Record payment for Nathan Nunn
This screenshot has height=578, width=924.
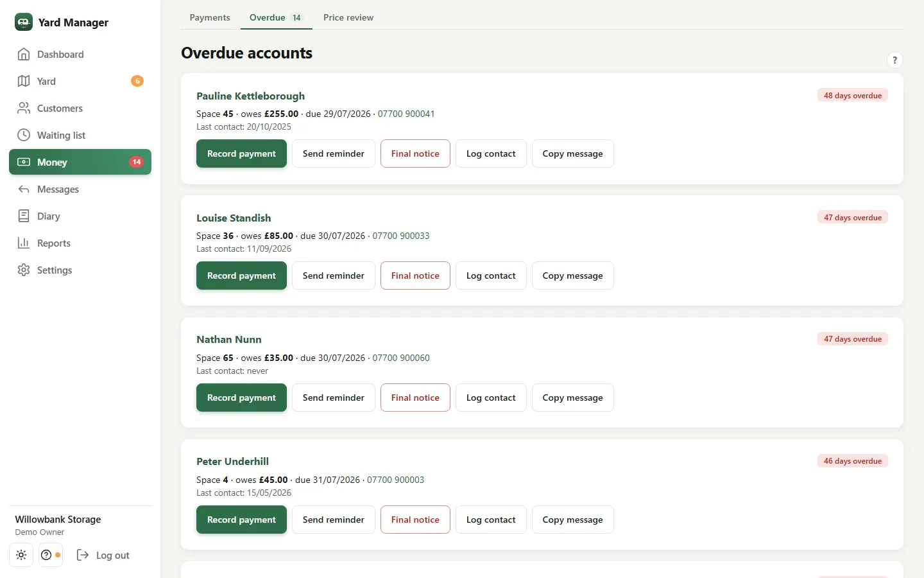coord(241,398)
